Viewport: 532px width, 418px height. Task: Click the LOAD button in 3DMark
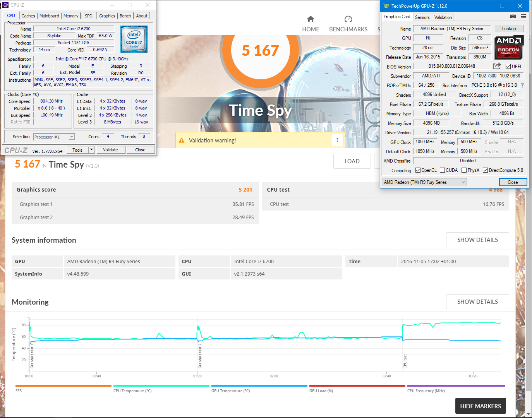(x=352, y=161)
